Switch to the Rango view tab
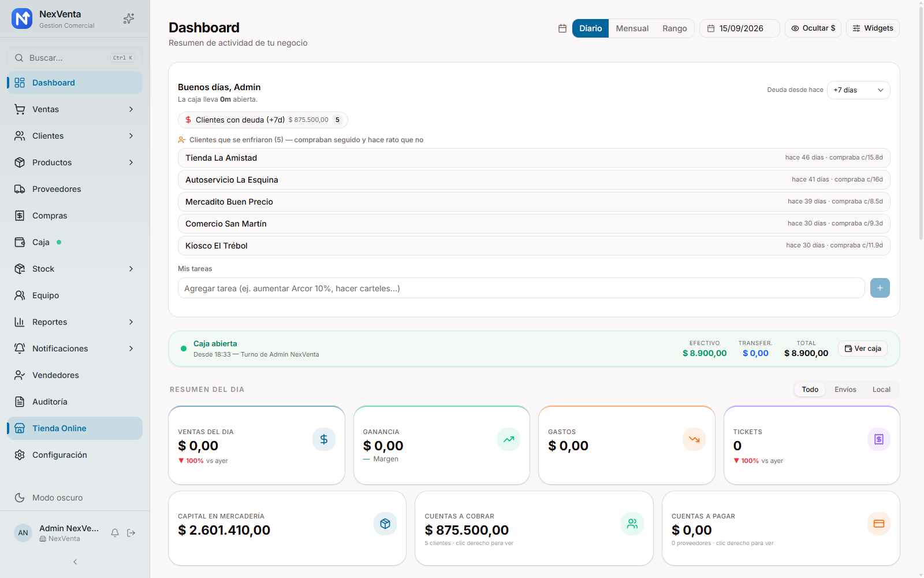Viewport: 924px width, 578px height. [675, 28]
